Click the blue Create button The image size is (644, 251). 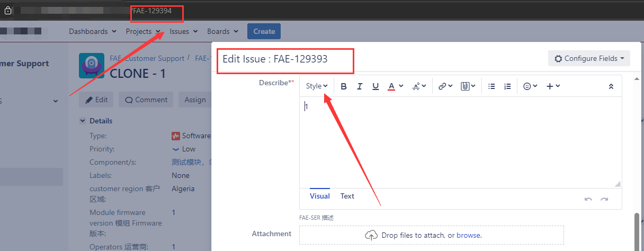coord(264,31)
